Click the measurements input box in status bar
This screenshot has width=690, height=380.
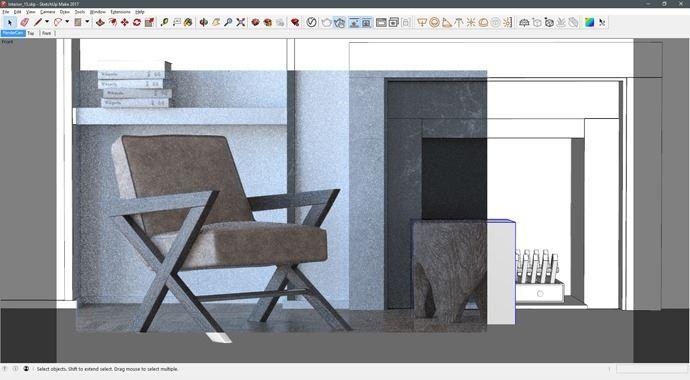[x=651, y=369]
